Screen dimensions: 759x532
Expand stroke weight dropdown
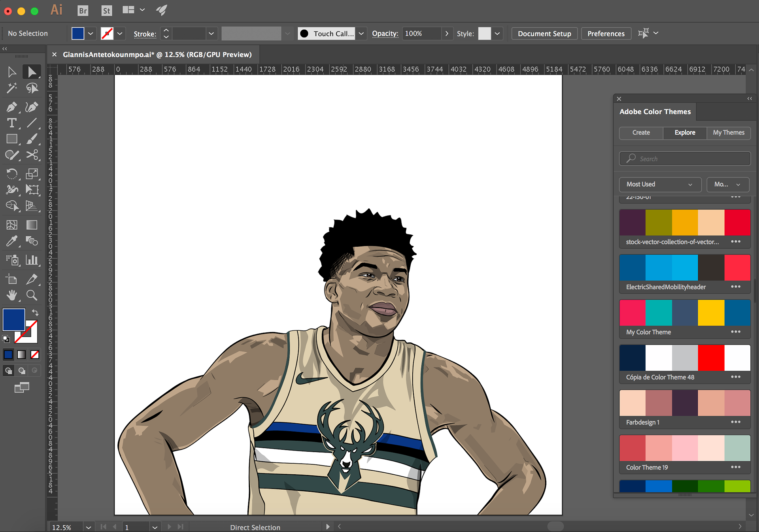tap(211, 34)
